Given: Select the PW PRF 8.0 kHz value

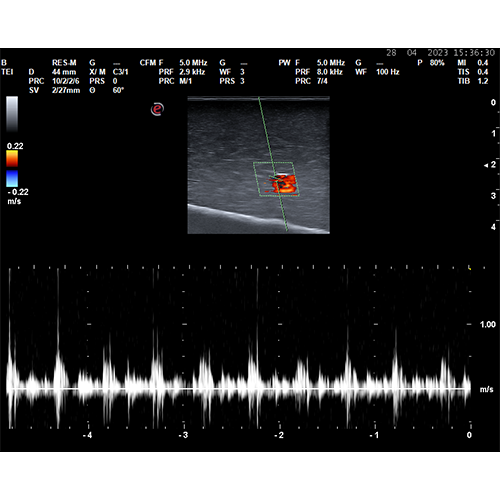Looking at the screenshot, I should click(x=329, y=72).
